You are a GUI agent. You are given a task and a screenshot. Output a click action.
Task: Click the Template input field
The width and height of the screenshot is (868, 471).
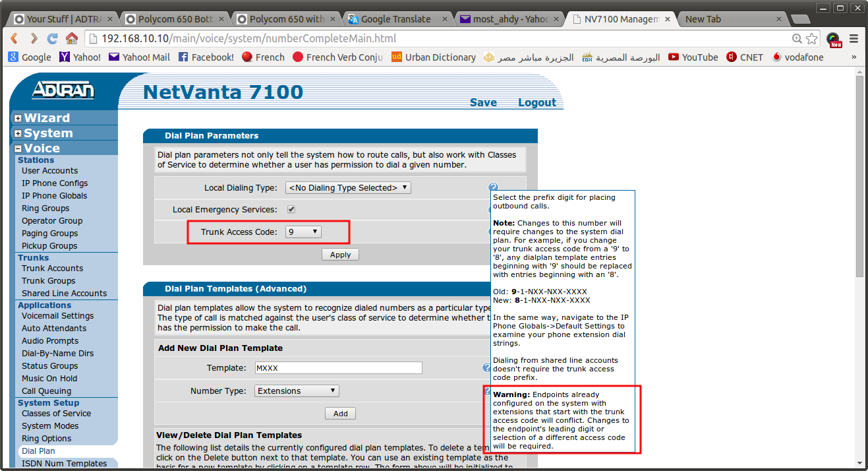tap(338, 368)
